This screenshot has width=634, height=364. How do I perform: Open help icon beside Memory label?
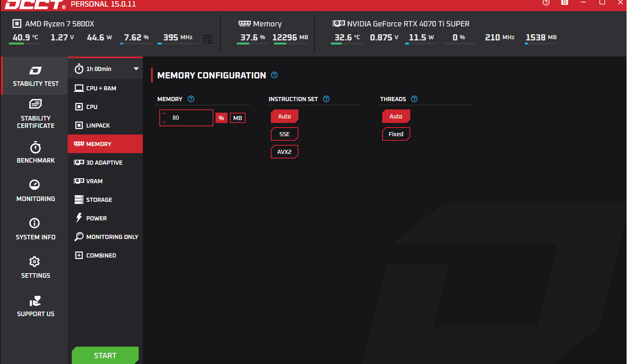click(x=191, y=99)
